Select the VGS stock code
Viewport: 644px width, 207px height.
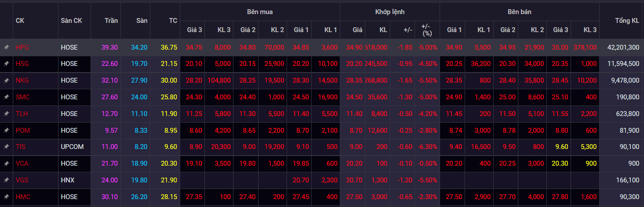point(22,180)
